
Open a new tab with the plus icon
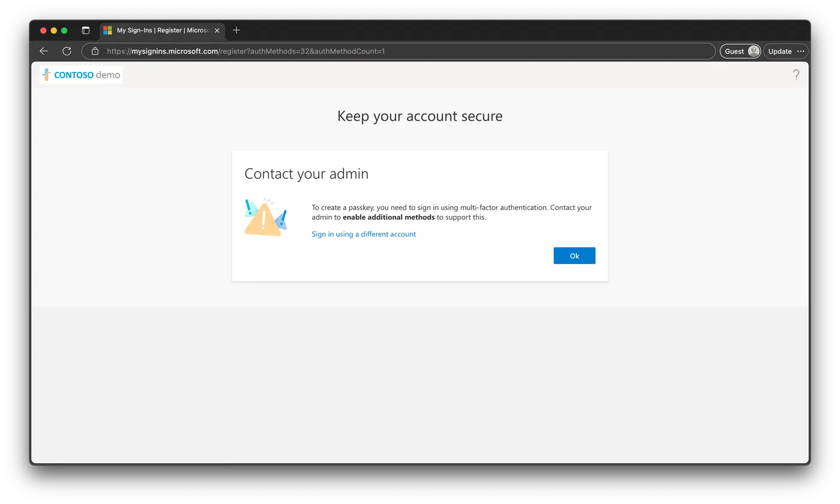[x=236, y=30]
